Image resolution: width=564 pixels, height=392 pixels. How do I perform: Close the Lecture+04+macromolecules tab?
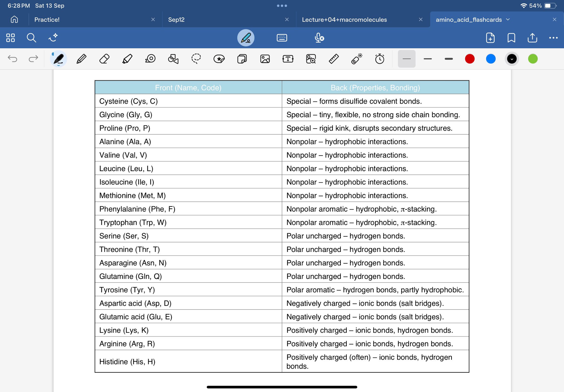(421, 19)
